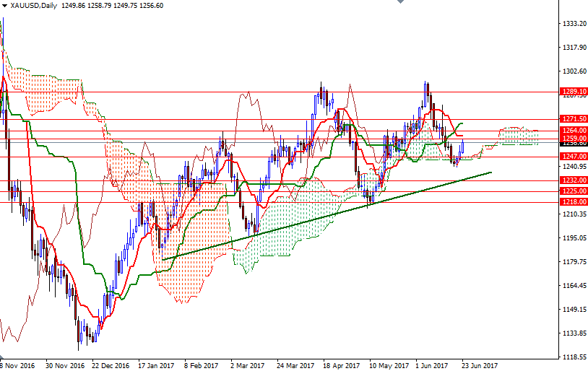Click the XAUUSD,Daily chart title text
Viewport: 588px width, 371px height.
35,5
